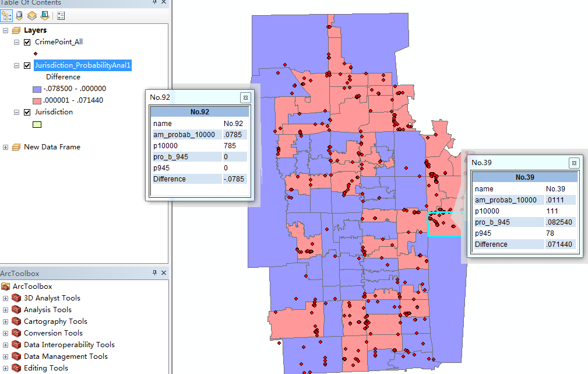Expand the Cartography Tools toolbox

pyautogui.click(x=5, y=321)
